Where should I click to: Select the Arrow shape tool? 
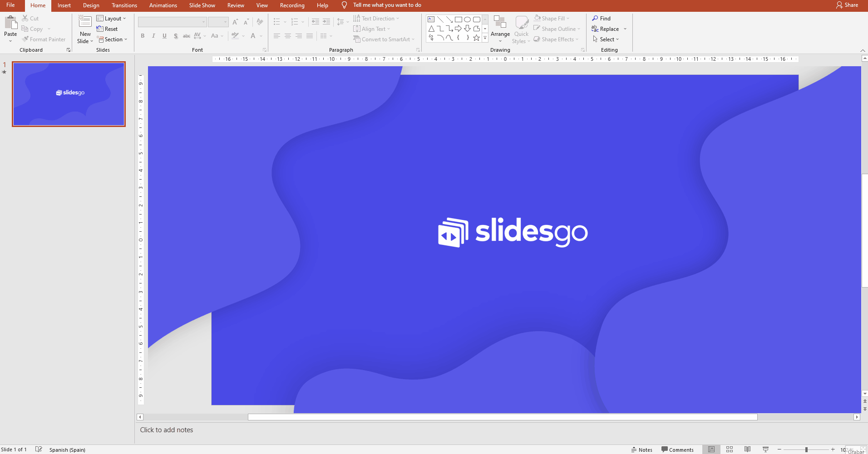point(449,19)
